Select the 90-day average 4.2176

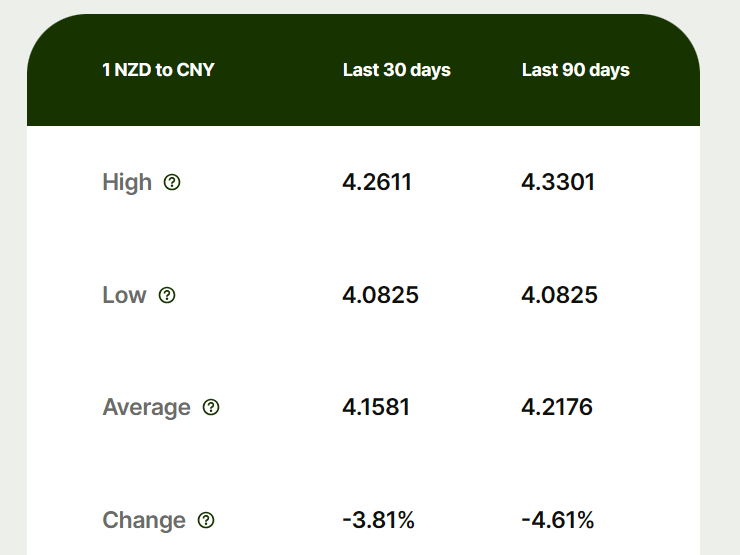pos(557,408)
